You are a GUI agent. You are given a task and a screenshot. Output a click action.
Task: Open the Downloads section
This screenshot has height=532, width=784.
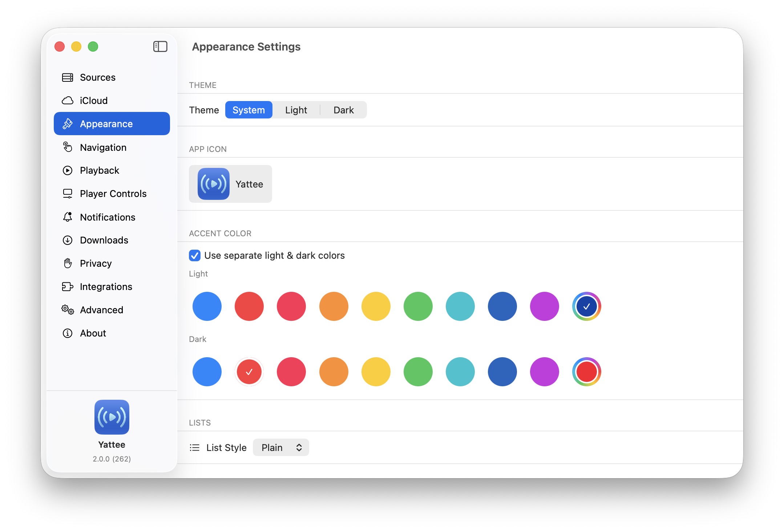[112, 240]
